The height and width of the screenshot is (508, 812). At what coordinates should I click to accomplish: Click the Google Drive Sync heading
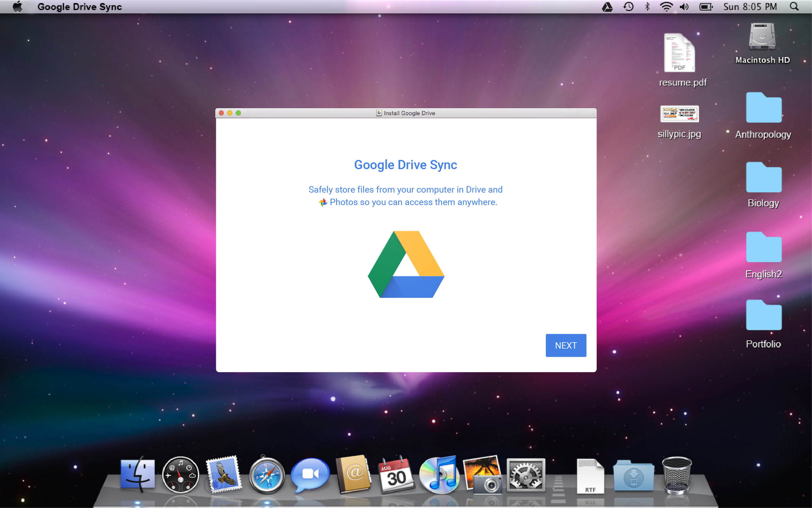[405, 165]
